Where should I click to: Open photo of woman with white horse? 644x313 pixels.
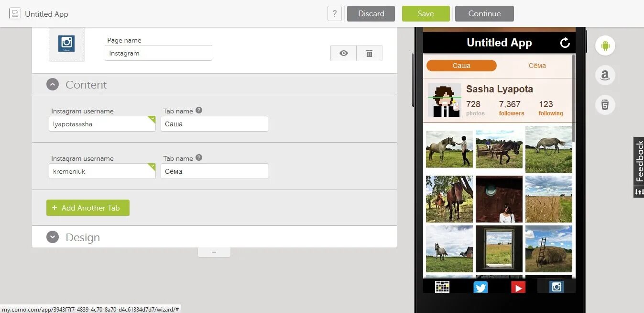click(449, 149)
